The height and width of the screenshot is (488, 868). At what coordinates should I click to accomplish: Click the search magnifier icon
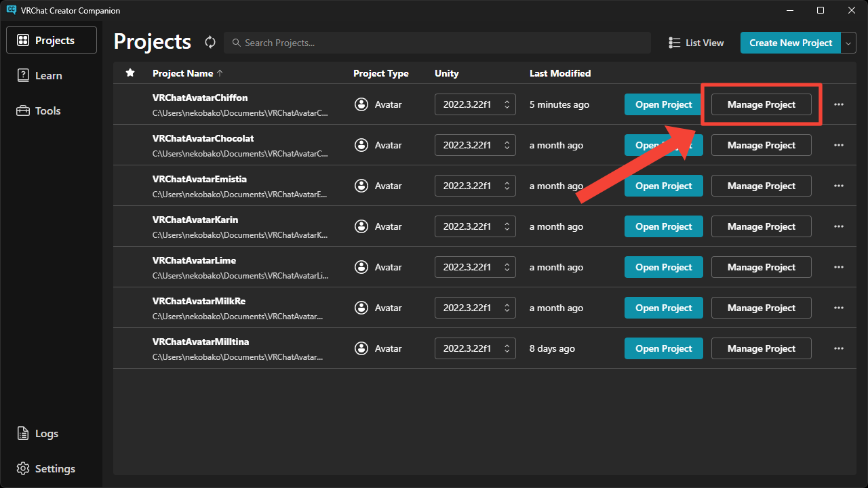coord(237,43)
